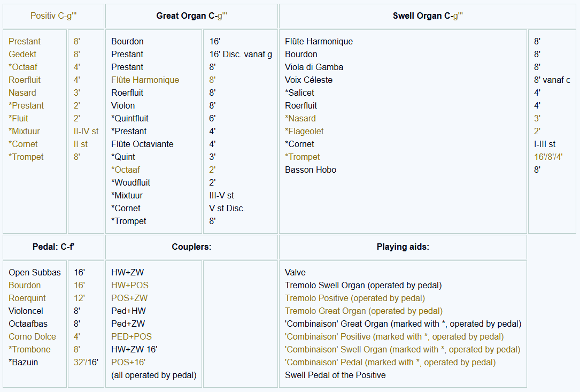Image resolution: width=580 pixels, height=392 pixels.
Task: Click the *Nasard link in Swell Organ
Action: (x=300, y=118)
